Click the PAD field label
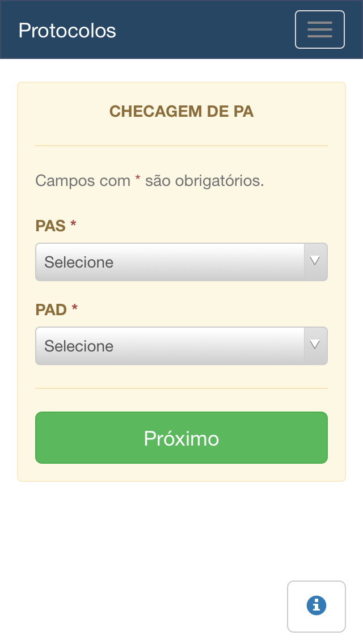 51,310
